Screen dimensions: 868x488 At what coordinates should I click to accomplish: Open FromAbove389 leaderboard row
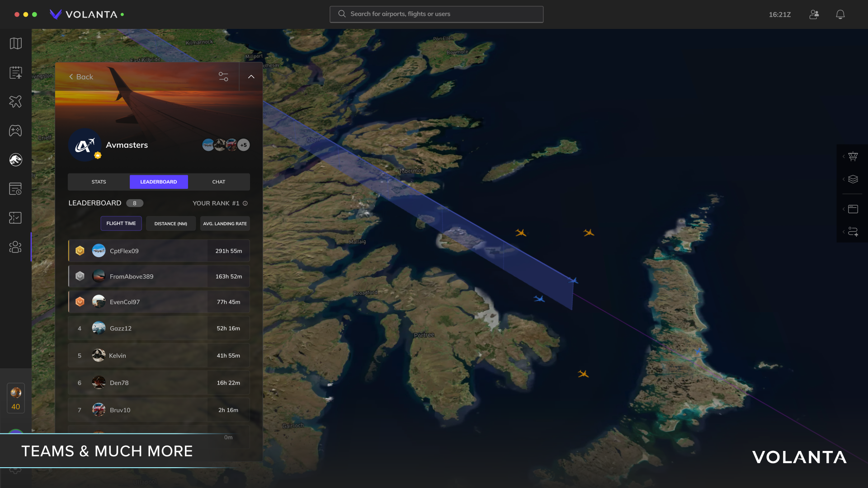tap(159, 276)
